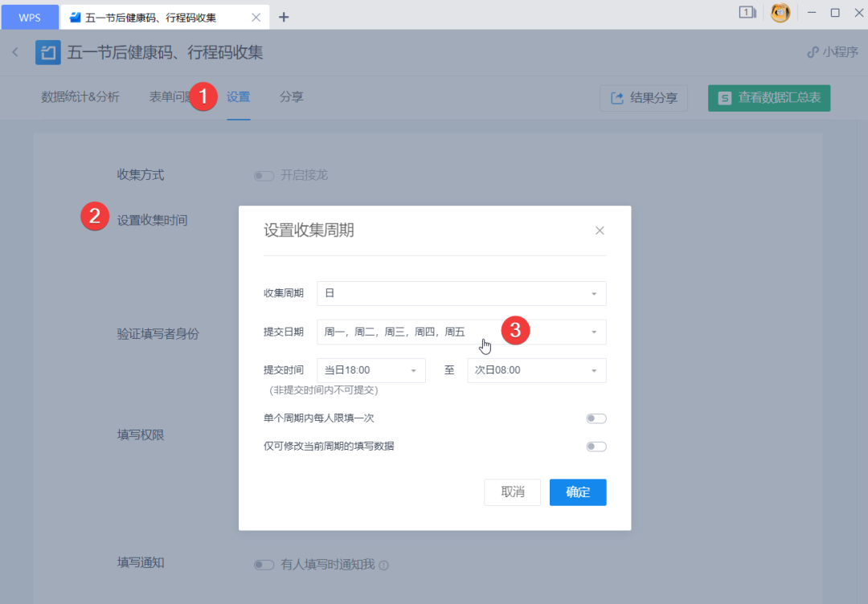The height and width of the screenshot is (604, 868).
Task: Add a new tab with plus icon
Action: 284,17
